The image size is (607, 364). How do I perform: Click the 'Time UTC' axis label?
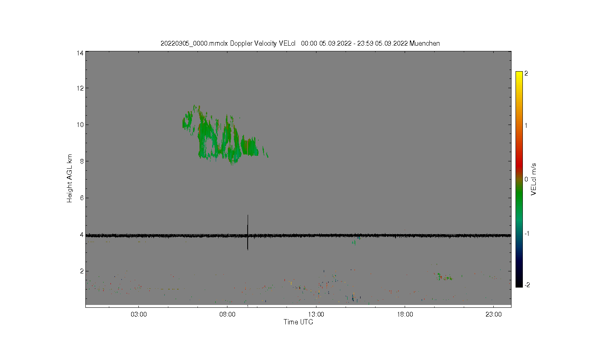298,322
